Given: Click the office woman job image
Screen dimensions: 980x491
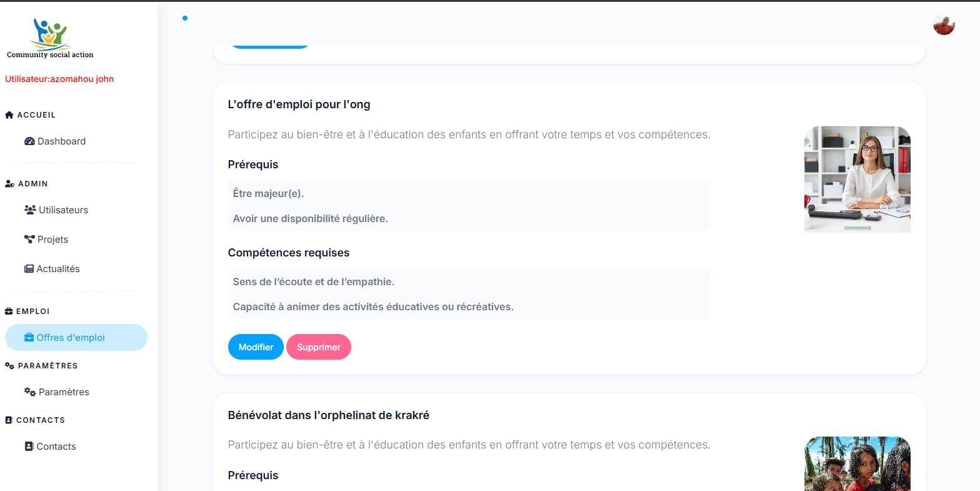Looking at the screenshot, I should 857,180.
